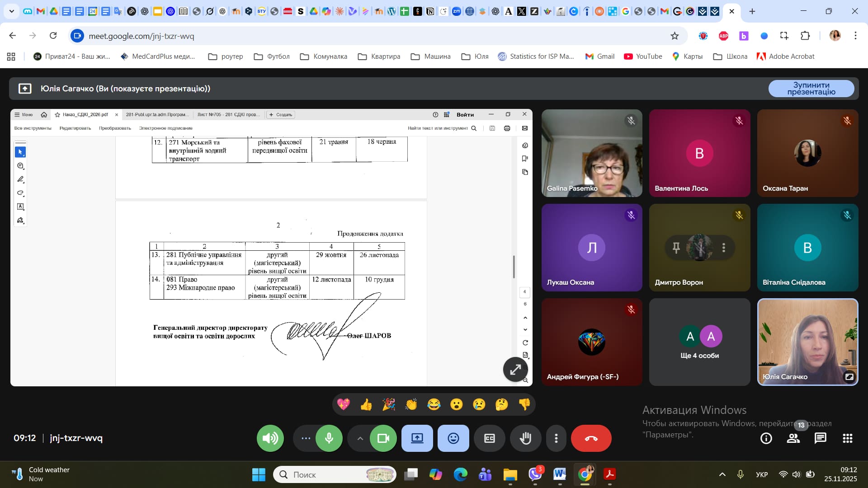The height and width of the screenshot is (488, 868).
Task: Turn off the camera toggle
Action: point(383,438)
